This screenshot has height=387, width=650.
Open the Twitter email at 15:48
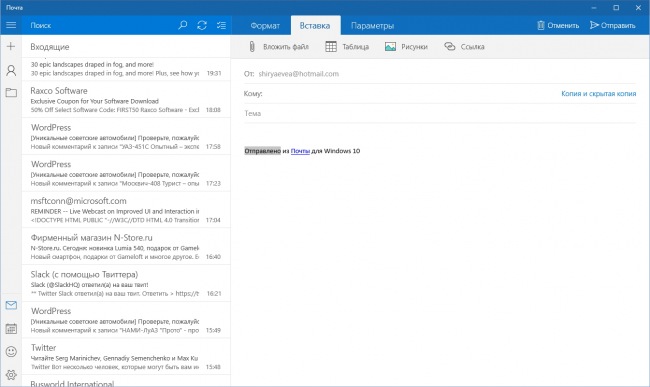pyautogui.click(x=126, y=357)
